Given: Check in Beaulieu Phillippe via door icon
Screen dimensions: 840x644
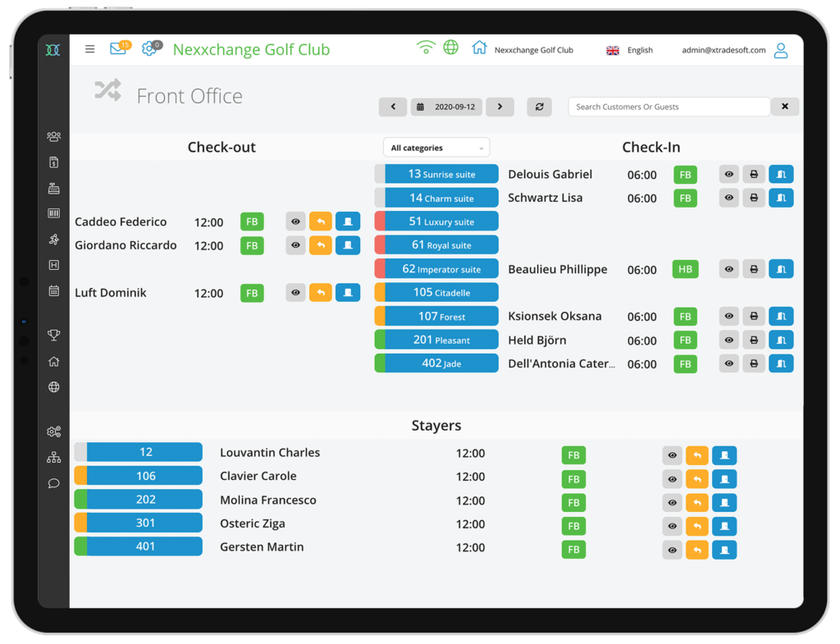Looking at the screenshot, I should 781,269.
